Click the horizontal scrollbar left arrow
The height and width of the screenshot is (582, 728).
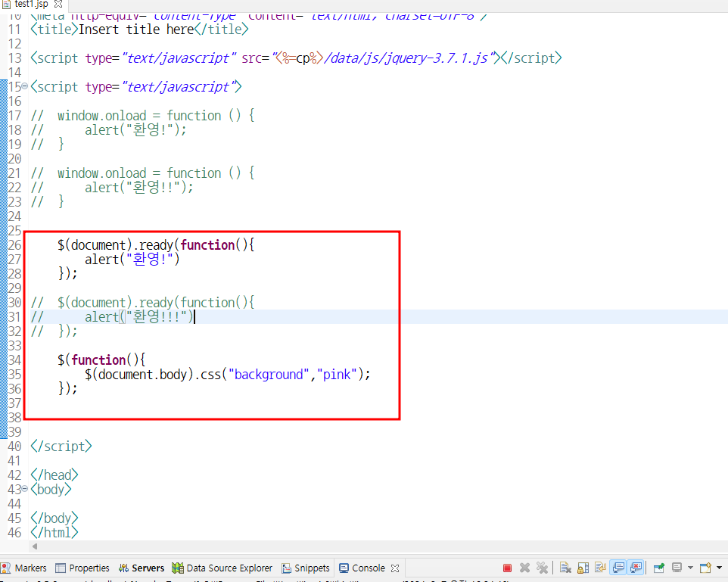click(x=34, y=546)
